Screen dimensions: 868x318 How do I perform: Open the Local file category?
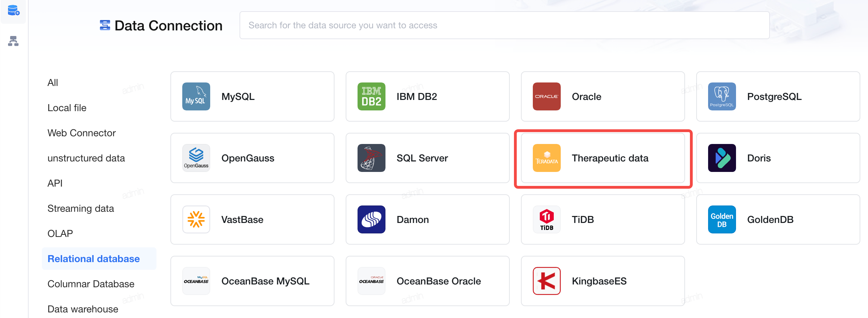tap(67, 108)
